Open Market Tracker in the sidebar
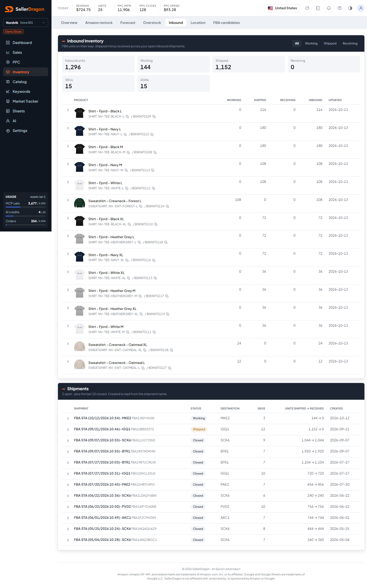 click(x=25, y=101)
